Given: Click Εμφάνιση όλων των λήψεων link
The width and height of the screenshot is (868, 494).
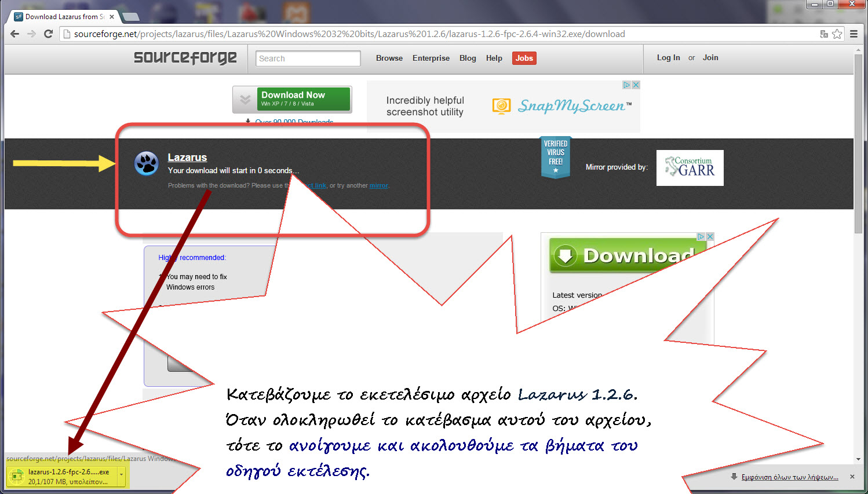Looking at the screenshot, I should (790, 477).
